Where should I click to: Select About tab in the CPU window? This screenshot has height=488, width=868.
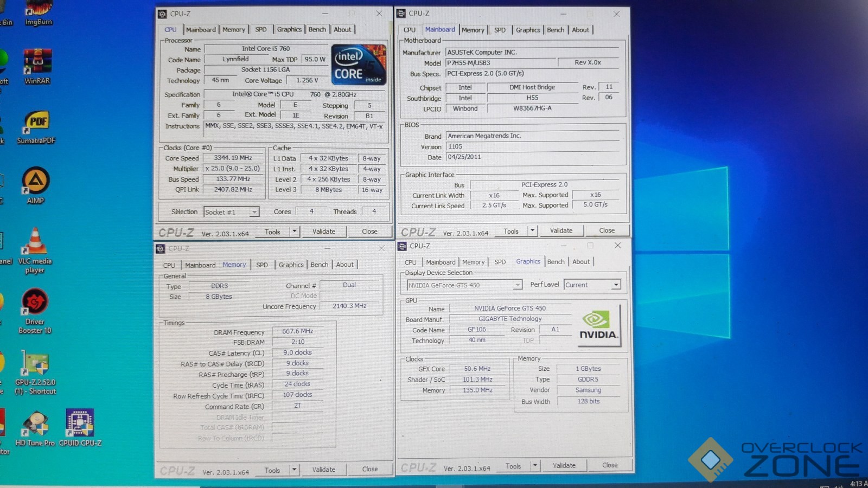(x=342, y=30)
